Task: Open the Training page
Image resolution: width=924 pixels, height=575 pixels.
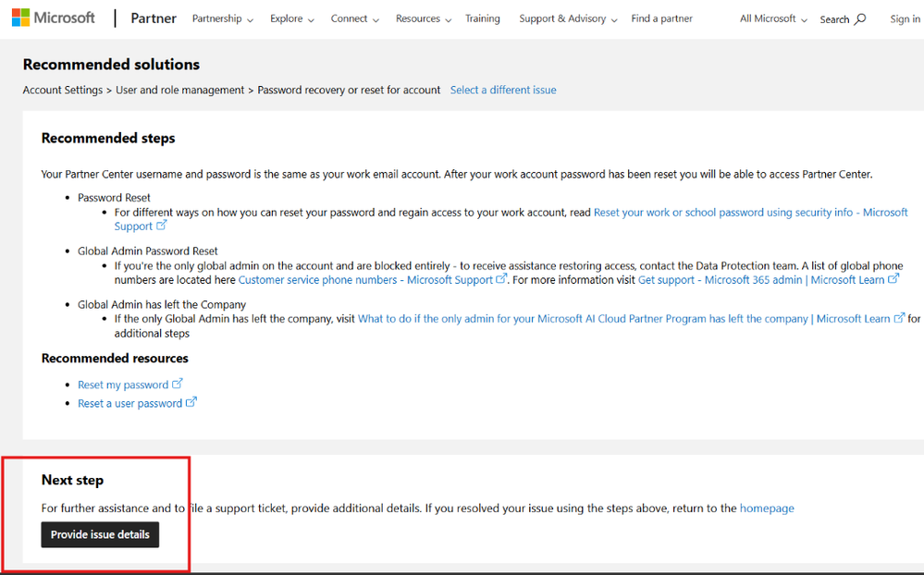Action: (x=482, y=18)
